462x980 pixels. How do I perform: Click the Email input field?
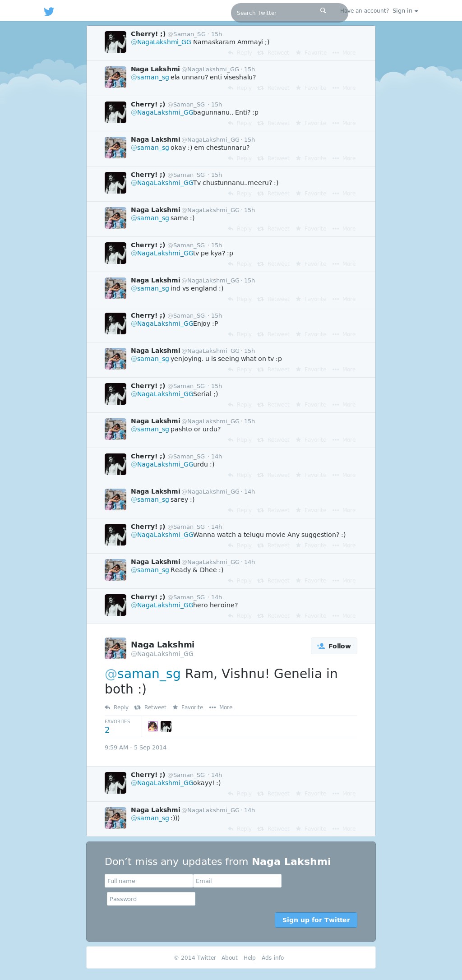(x=237, y=881)
